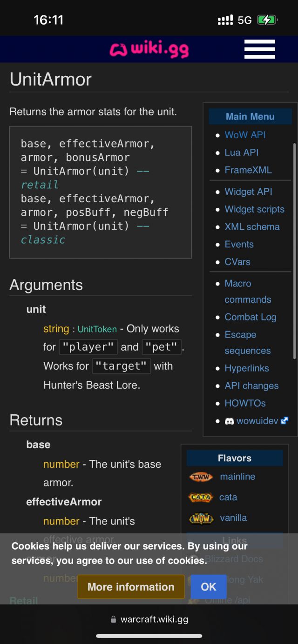
Task: Tap the lock icon by warcraft.wiki.gg
Action: coord(113,619)
